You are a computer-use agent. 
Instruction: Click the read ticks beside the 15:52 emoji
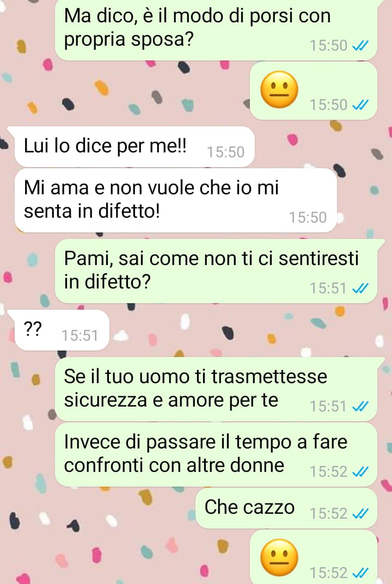pos(360,573)
